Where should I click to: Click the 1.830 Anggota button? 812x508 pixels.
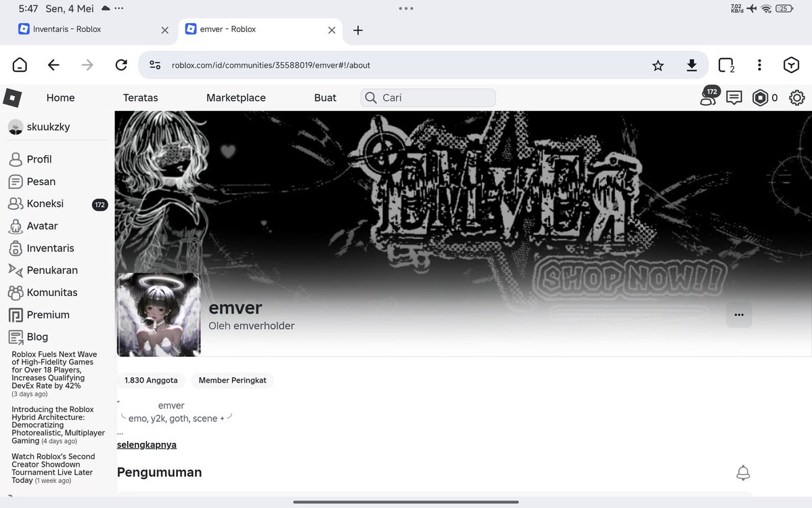tap(151, 381)
